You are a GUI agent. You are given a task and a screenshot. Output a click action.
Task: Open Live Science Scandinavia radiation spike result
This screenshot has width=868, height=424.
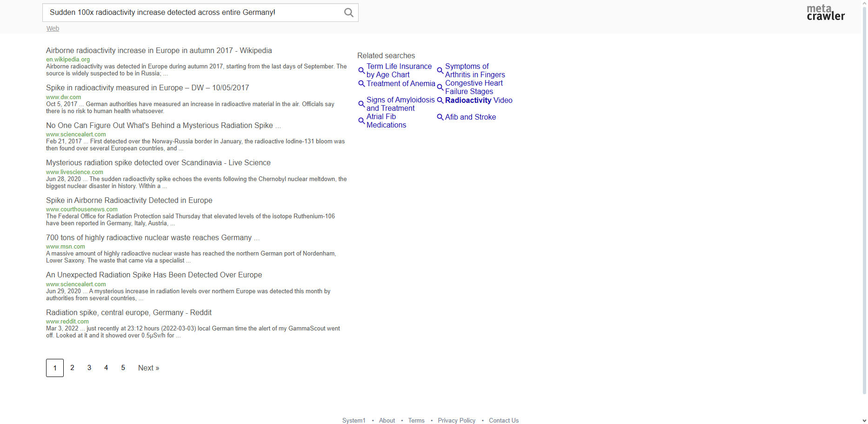tap(158, 163)
